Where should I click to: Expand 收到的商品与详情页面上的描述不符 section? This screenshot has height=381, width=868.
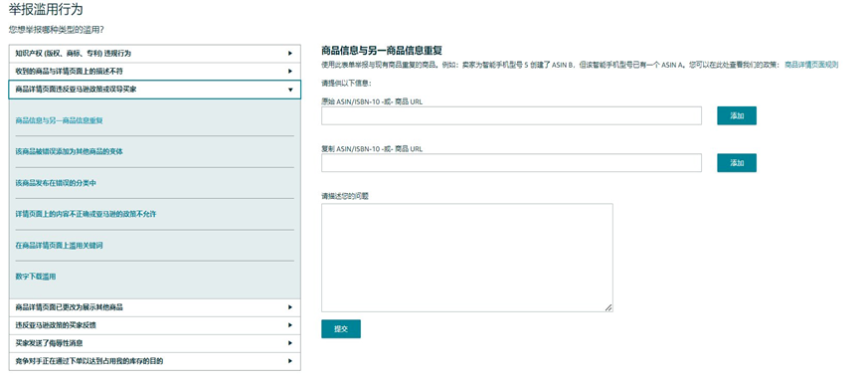pos(155,72)
